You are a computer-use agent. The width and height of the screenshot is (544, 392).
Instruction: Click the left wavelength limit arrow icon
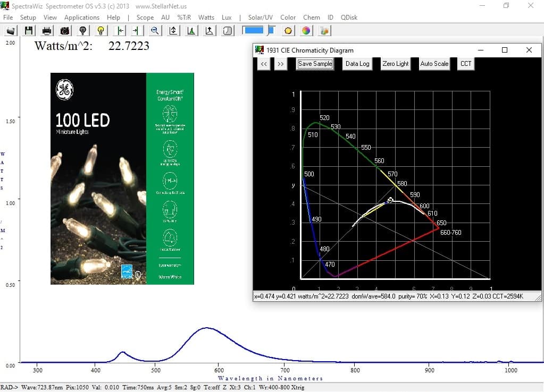pos(120,30)
